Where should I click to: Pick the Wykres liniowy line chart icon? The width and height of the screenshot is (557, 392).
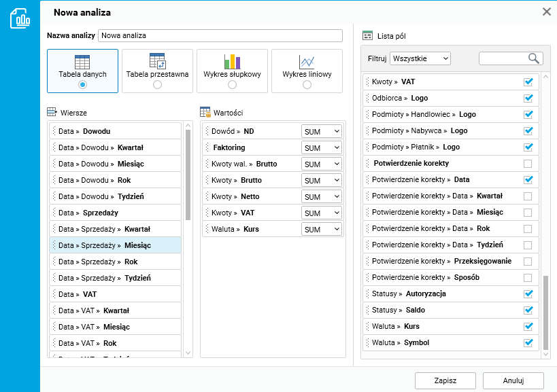click(x=307, y=62)
